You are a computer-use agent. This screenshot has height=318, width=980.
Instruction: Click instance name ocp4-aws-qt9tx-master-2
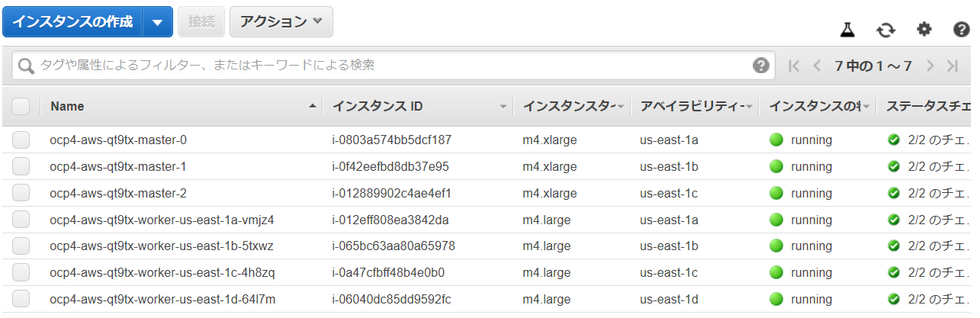(x=118, y=193)
